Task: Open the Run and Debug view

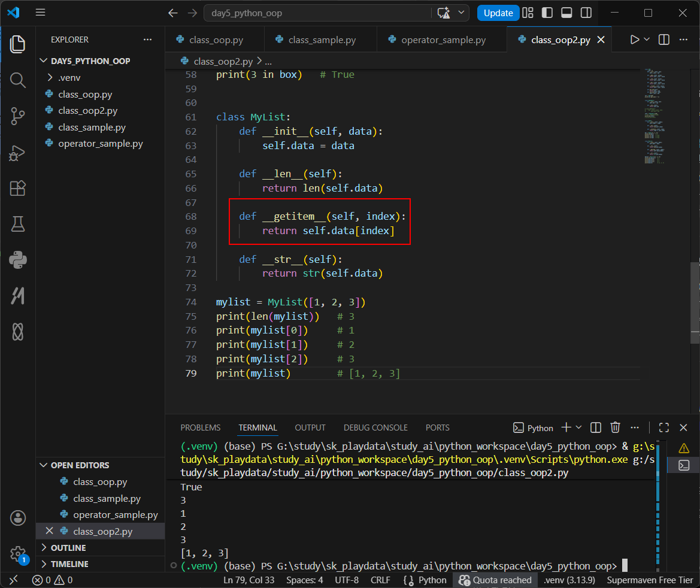Action: 17,152
